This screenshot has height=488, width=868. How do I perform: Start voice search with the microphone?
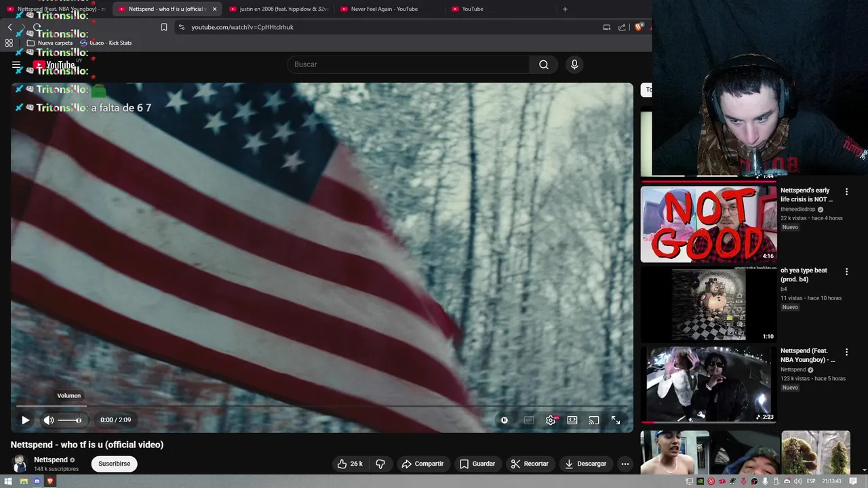coord(574,64)
